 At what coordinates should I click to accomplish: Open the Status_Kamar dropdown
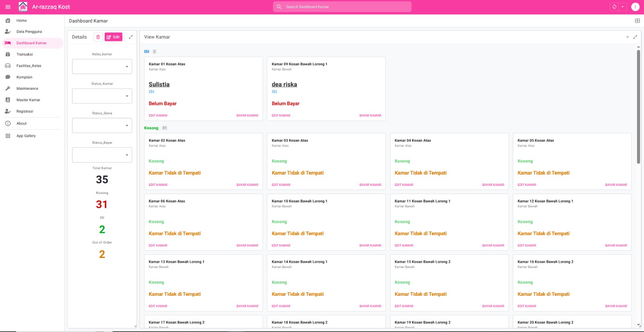pos(102,96)
